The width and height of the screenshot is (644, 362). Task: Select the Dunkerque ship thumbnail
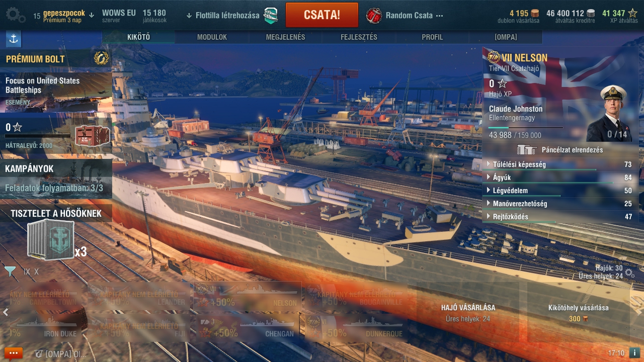(x=356, y=327)
